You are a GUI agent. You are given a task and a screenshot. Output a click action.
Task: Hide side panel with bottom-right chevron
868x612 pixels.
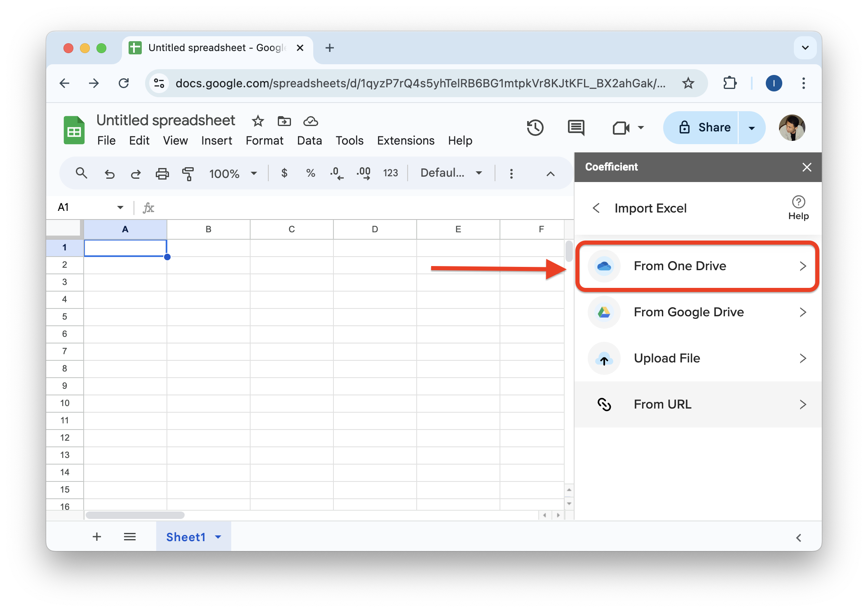point(798,537)
